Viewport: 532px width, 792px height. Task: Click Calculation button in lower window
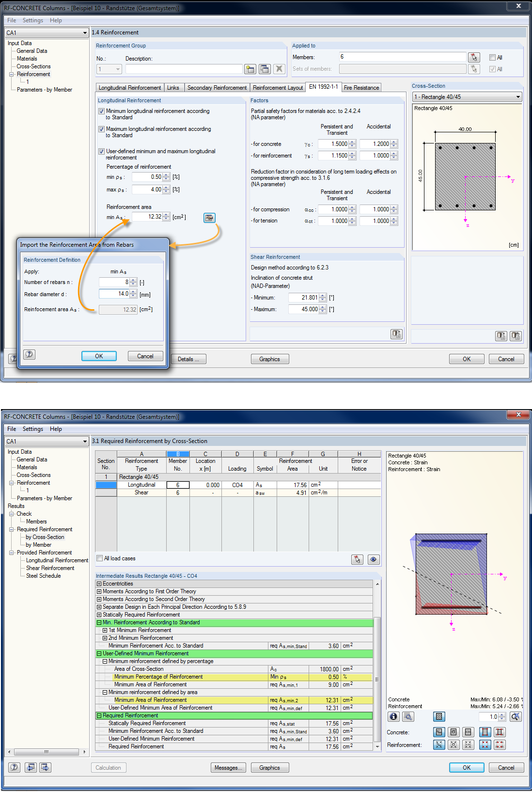[109, 768]
